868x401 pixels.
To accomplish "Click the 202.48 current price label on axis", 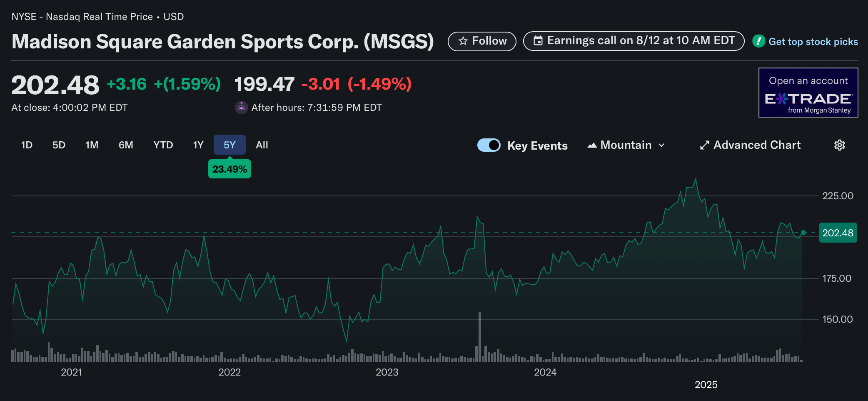I will pos(838,233).
